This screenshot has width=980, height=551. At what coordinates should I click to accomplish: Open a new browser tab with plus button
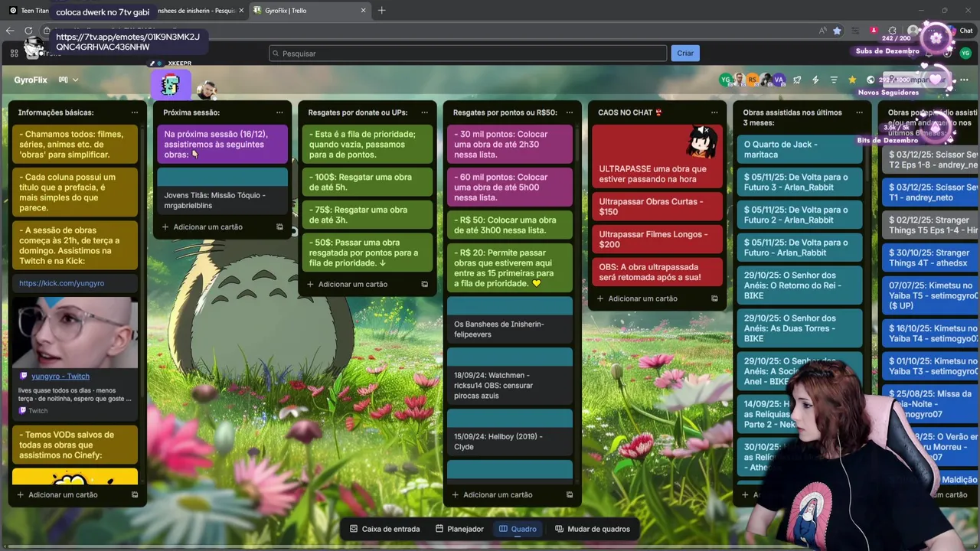point(381,11)
